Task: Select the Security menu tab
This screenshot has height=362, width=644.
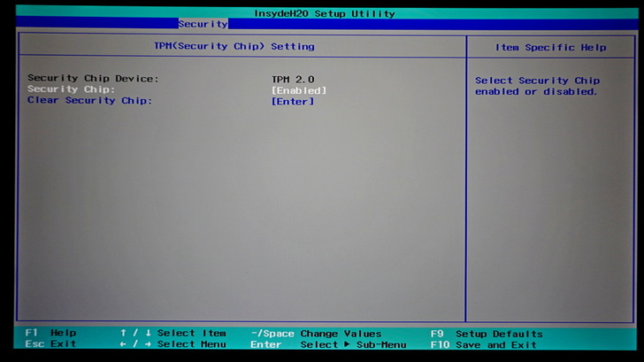Action: pos(203,24)
